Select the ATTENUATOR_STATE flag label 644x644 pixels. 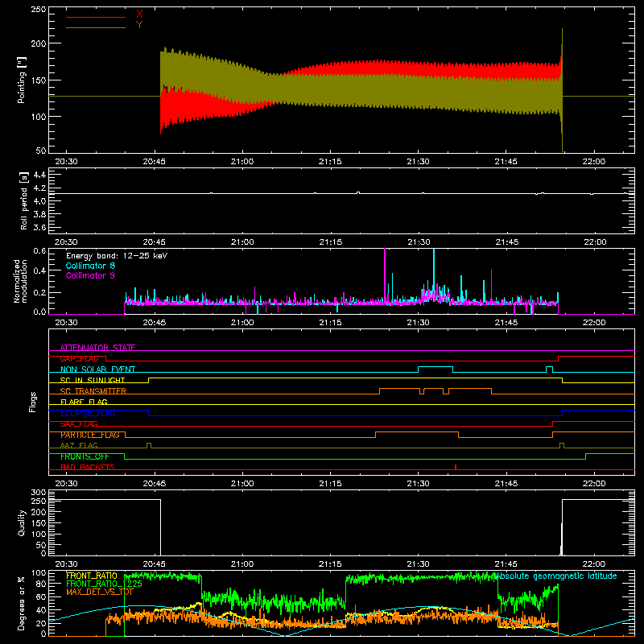click(97, 348)
